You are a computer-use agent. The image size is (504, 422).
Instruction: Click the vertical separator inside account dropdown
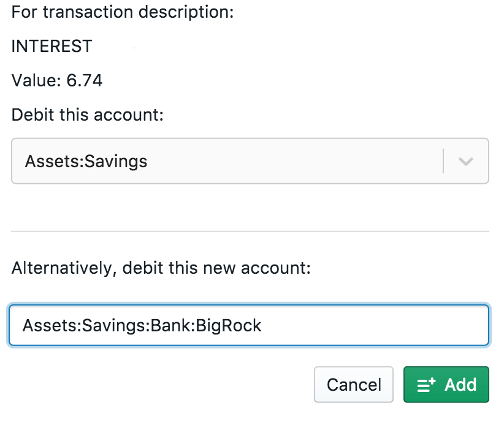click(443, 162)
